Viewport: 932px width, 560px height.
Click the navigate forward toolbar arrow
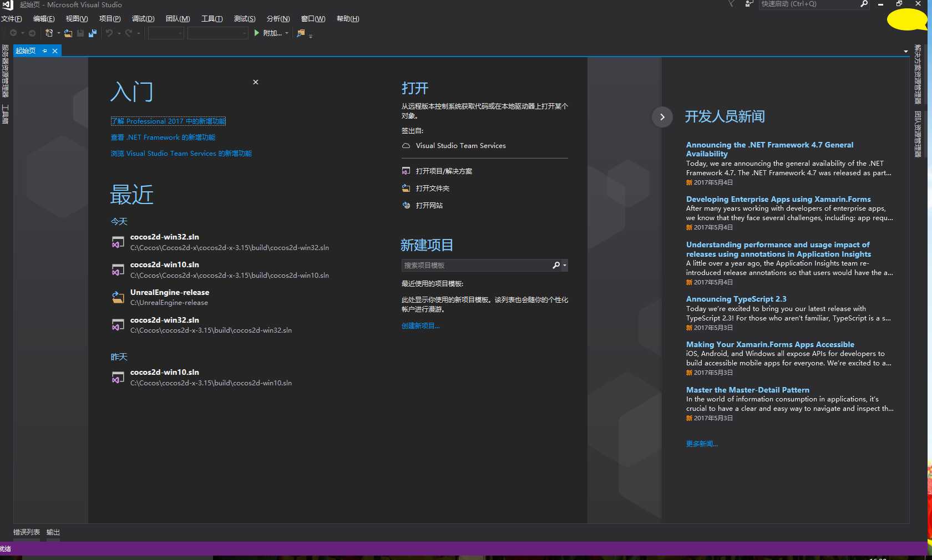coord(32,33)
